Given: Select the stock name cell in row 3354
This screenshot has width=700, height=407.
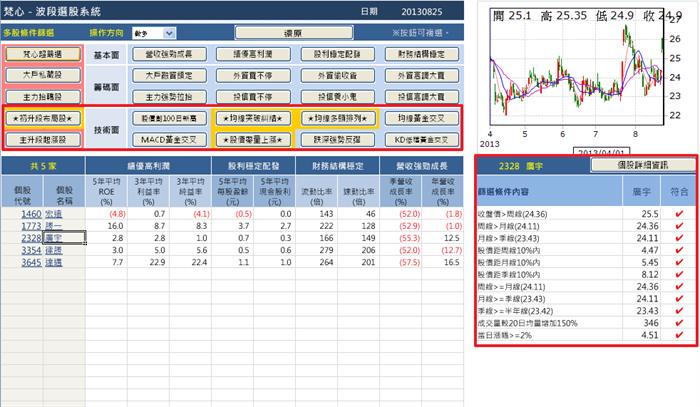Looking at the screenshot, I should click(x=64, y=250).
